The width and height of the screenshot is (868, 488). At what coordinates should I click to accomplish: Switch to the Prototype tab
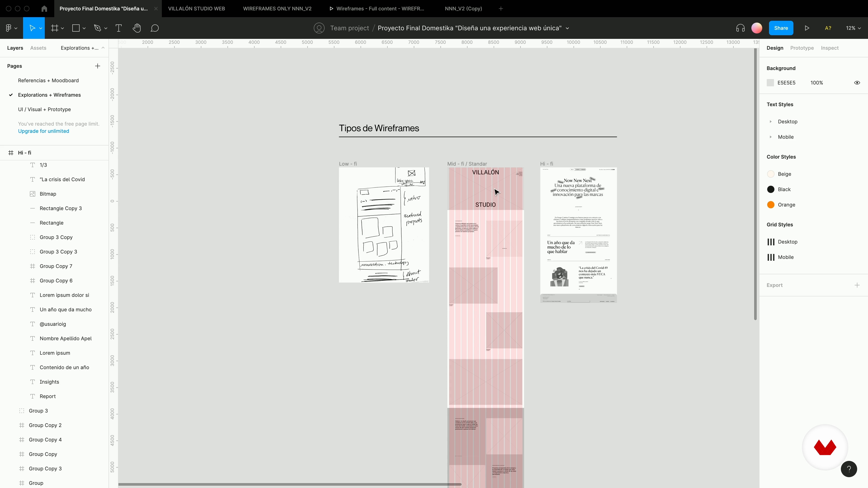click(x=802, y=48)
